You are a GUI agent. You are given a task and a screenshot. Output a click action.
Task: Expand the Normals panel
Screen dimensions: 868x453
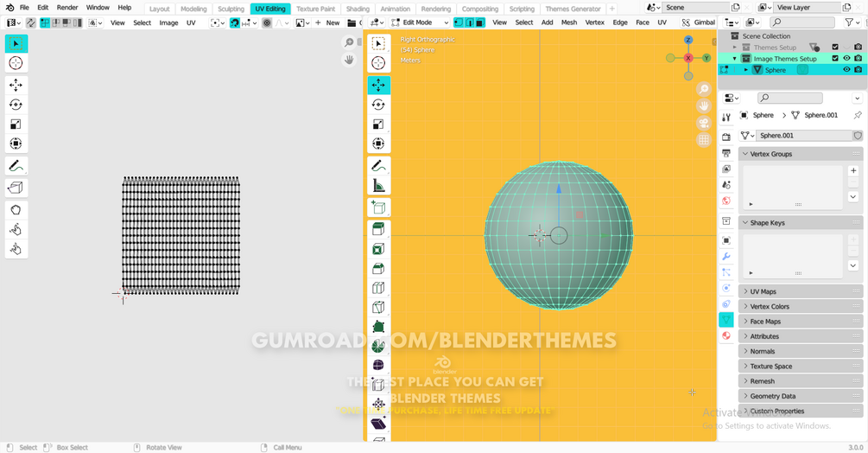(x=801, y=351)
